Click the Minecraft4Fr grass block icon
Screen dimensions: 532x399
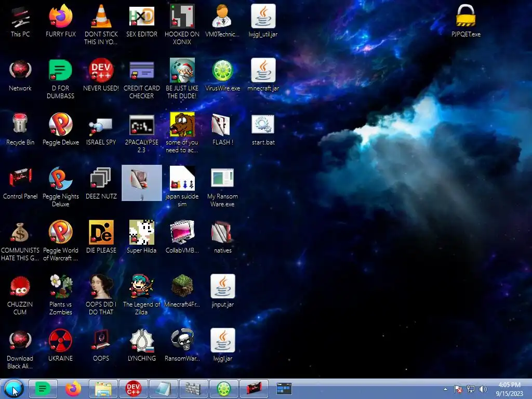(x=182, y=291)
